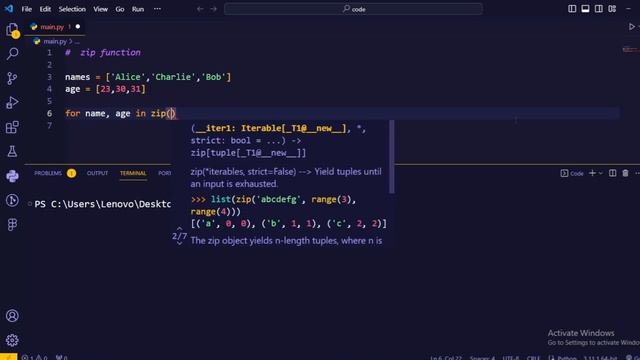Select the Python interpreter version status
This screenshot has height=360, width=640.
point(600,358)
